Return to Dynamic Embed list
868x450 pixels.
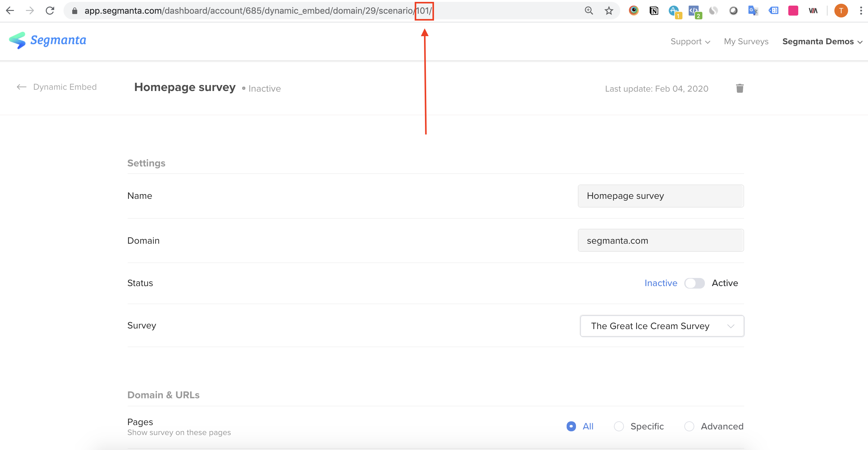pos(65,87)
